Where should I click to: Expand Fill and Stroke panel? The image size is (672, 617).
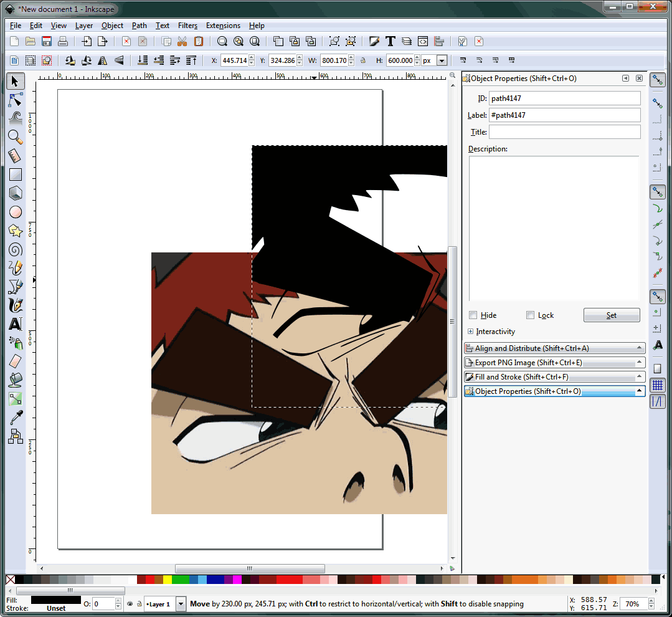(x=554, y=377)
